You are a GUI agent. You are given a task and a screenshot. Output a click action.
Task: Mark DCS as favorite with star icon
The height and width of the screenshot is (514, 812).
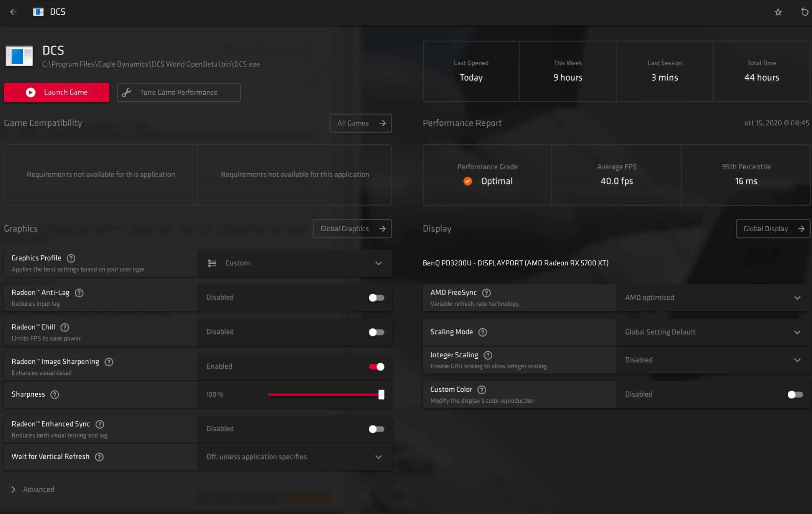coord(778,12)
